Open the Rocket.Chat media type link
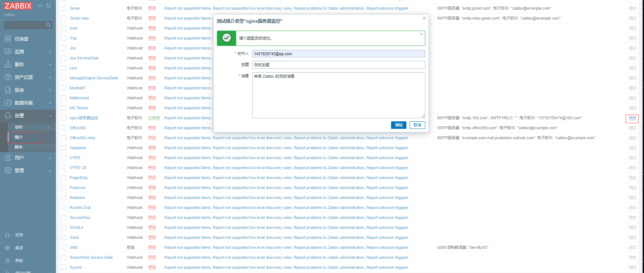This screenshot has width=644, height=273. 80,208
